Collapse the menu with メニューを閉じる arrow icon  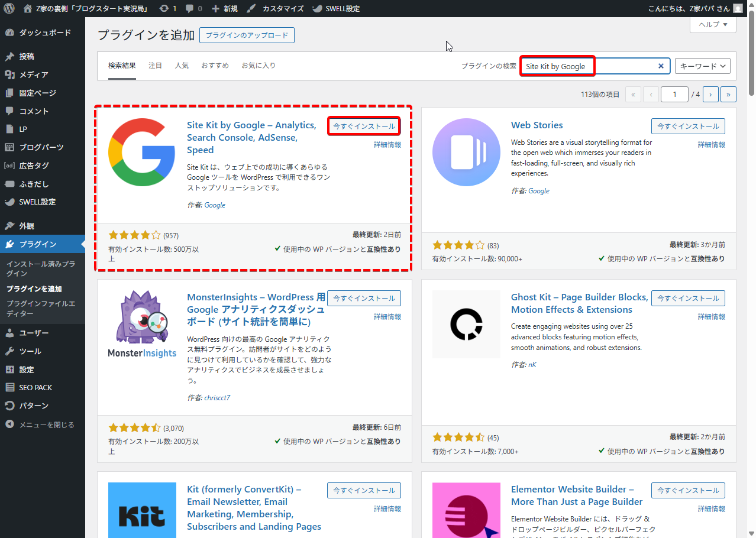pos(9,424)
